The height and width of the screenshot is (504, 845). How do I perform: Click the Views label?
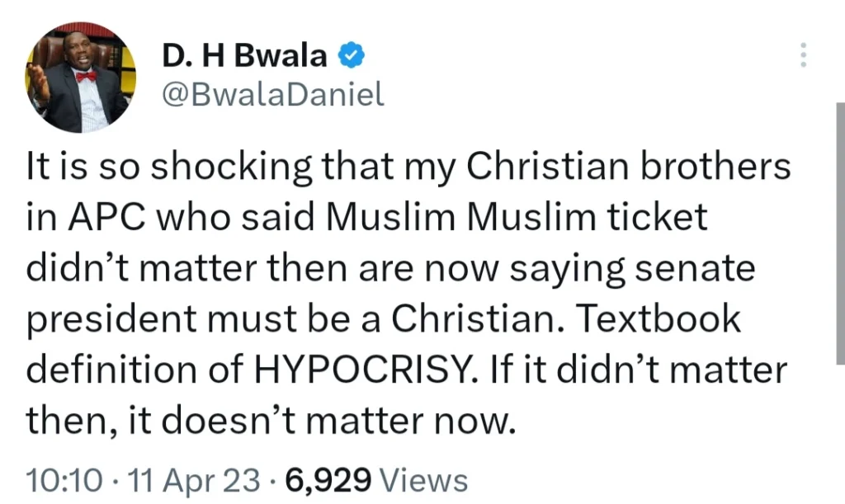click(426, 479)
